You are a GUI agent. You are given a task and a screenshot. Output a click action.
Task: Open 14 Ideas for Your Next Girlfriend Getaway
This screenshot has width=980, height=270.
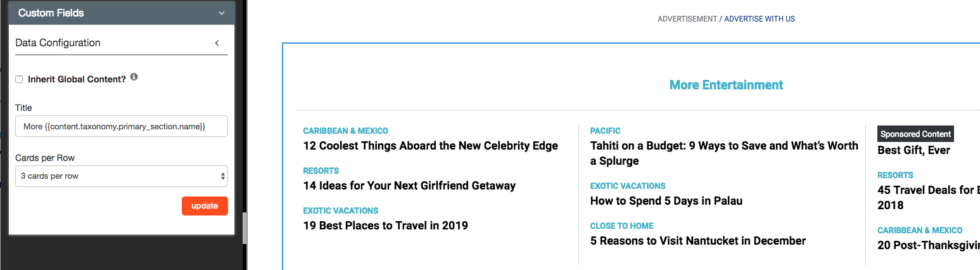[x=409, y=186]
